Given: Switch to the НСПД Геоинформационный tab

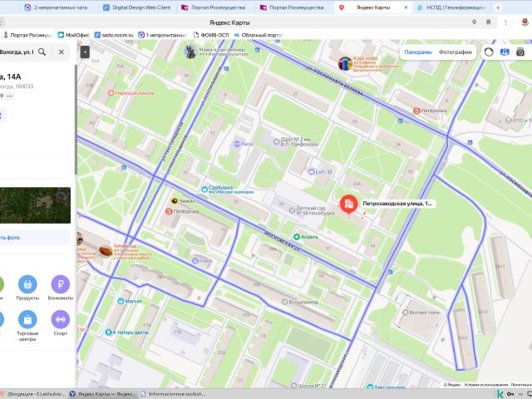Looking at the screenshot, I should [451, 7].
